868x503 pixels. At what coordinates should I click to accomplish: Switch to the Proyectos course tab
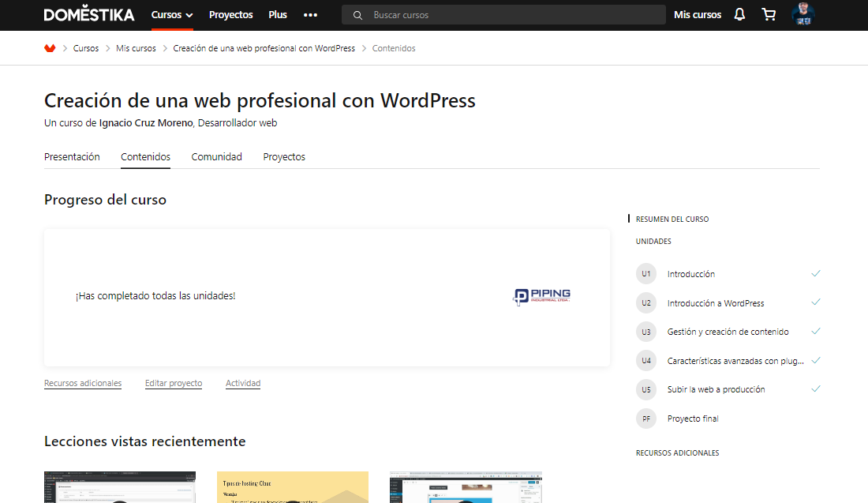pos(284,157)
